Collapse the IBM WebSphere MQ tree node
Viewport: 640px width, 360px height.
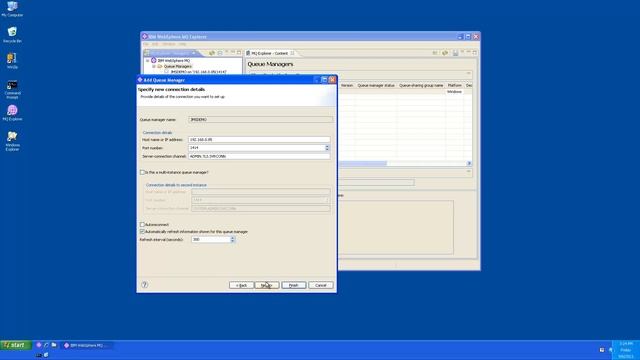pyautogui.click(x=147, y=60)
